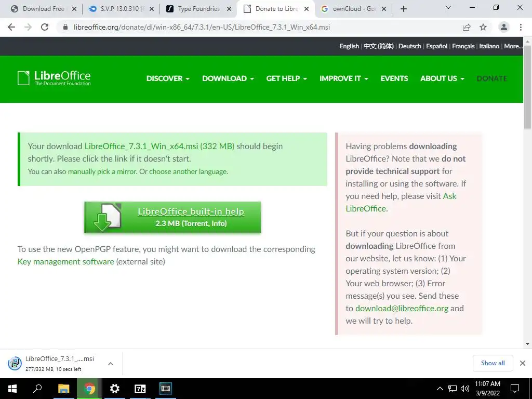Open 7-Zip from taskbar
The height and width of the screenshot is (399, 532).
[x=140, y=389]
